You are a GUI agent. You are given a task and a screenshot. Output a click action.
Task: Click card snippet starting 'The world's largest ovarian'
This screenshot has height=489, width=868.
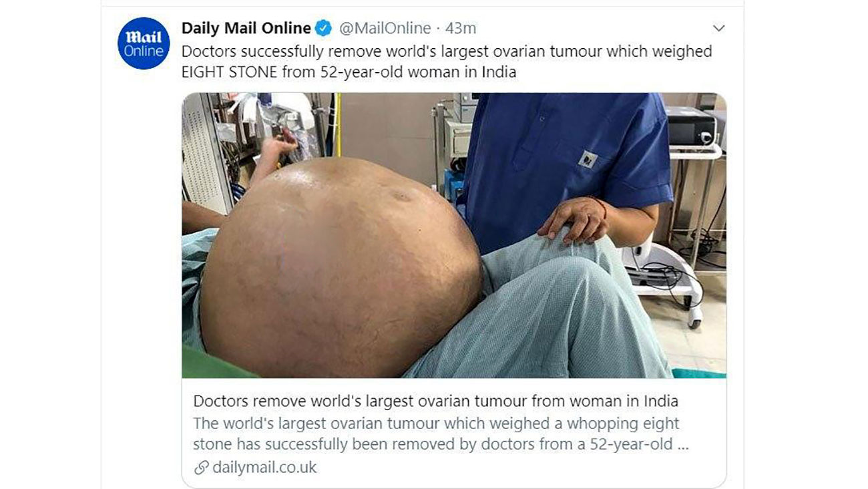pyautogui.click(x=441, y=434)
